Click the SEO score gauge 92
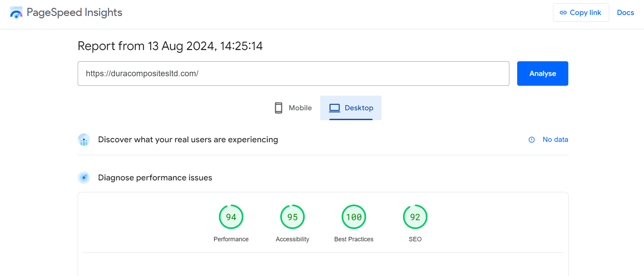Image resolution: width=644 pixels, height=276 pixels. coord(415,217)
